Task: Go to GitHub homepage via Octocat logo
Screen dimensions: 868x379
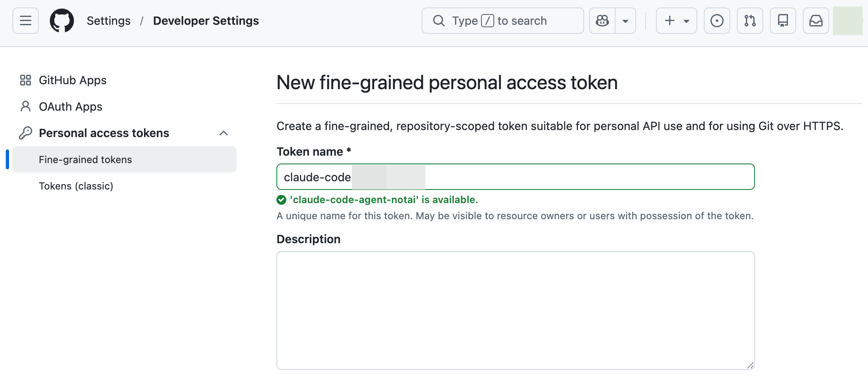Action: point(62,21)
